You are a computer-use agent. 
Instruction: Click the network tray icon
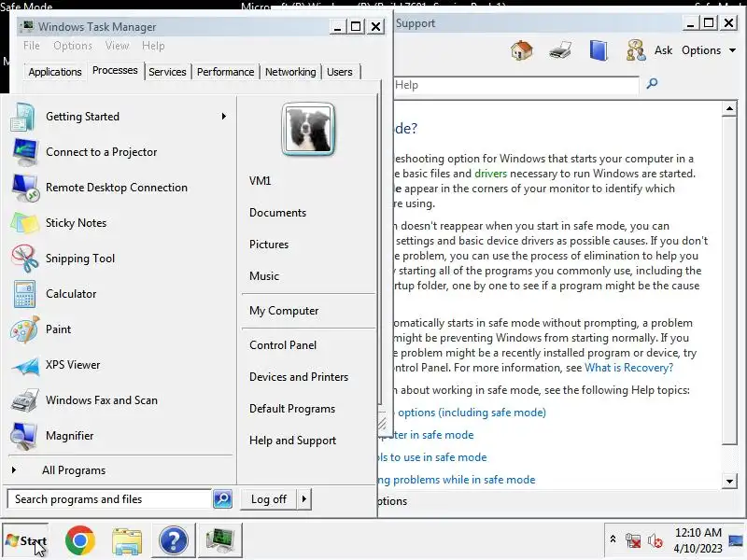click(x=633, y=541)
